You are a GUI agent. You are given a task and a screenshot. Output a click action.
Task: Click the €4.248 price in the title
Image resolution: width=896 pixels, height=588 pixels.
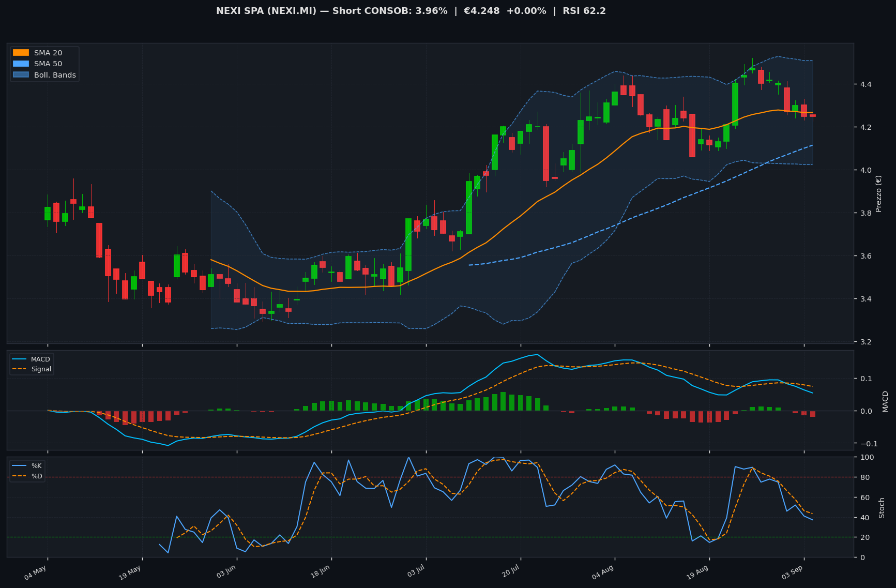pos(482,11)
